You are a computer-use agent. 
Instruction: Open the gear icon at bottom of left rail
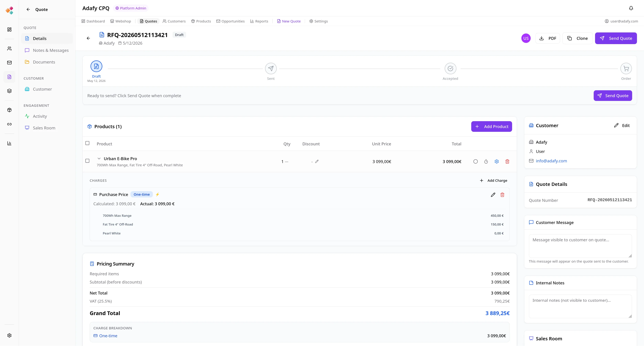coord(9,336)
